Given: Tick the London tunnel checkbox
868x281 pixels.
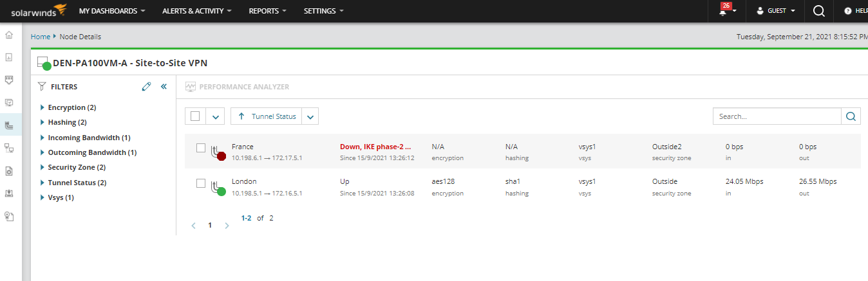Looking at the screenshot, I should point(201,183).
